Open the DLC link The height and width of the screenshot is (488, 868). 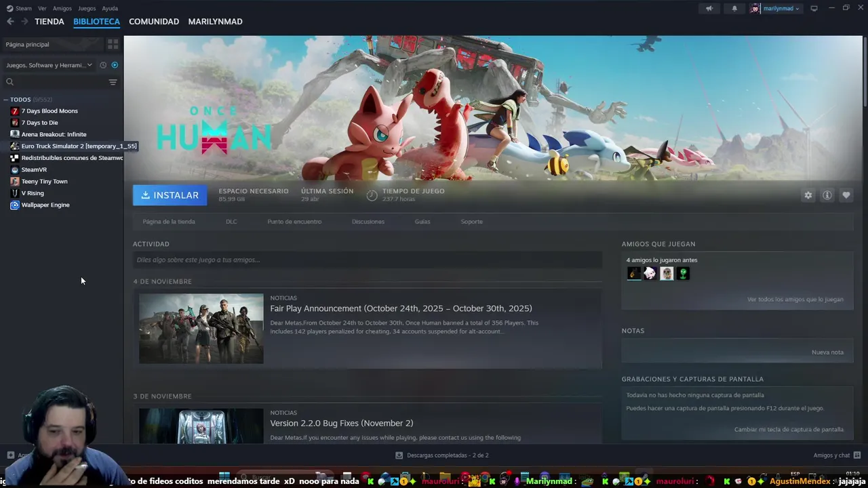tap(231, 222)
